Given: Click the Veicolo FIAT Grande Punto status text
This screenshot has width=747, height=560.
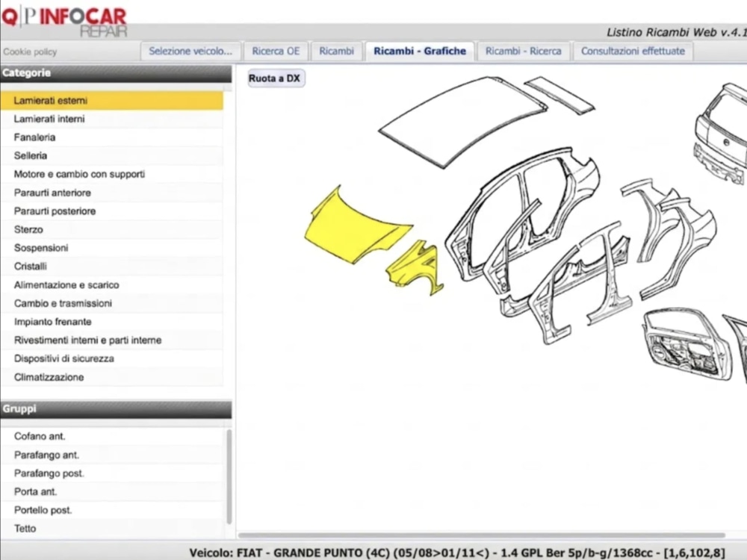Looking at the screenshot, I should click(457, 553).
